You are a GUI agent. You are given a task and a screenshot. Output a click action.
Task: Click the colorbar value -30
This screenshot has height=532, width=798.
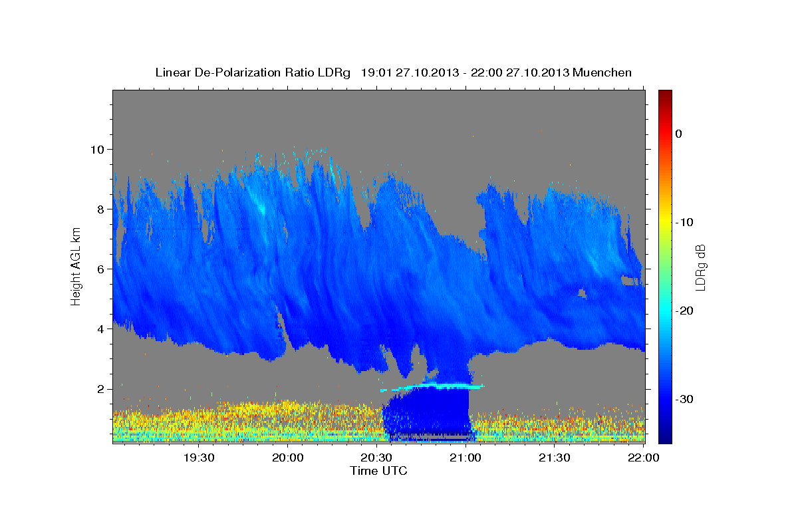pos(684,399)
